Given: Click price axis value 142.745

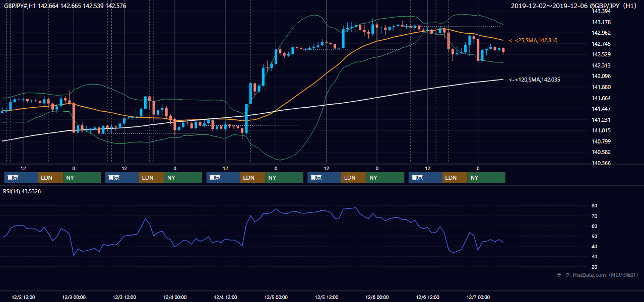Looking at the screenshot, I should (x=601, y=44).
